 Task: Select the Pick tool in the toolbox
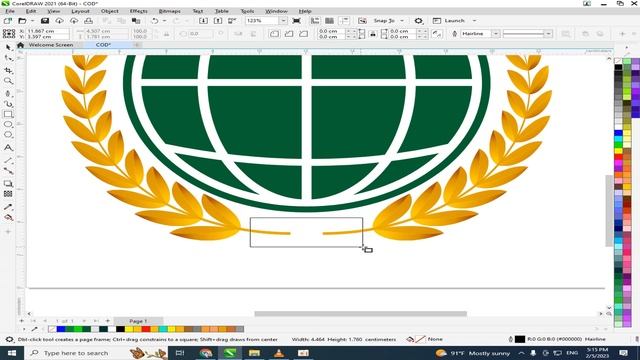tap(8, 48)
